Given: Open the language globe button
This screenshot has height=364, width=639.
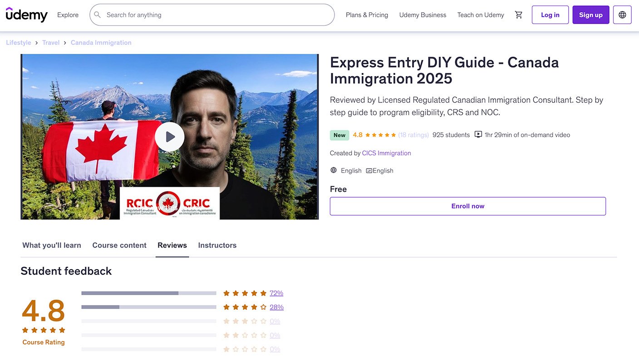Looking at the screenshot, I should click(x=622, y=15).
